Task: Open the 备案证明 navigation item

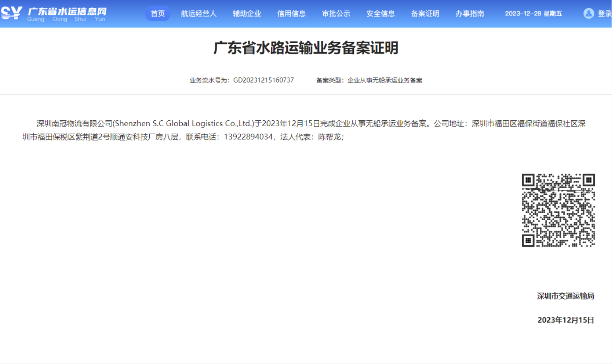Action: (x=425, y=13)
